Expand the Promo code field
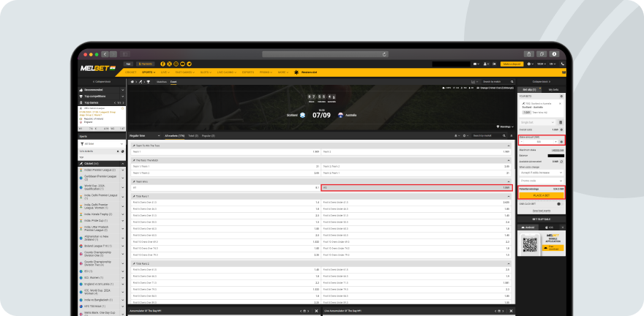The height and width of the screenshot is (316, 644). tap(542, 181)
